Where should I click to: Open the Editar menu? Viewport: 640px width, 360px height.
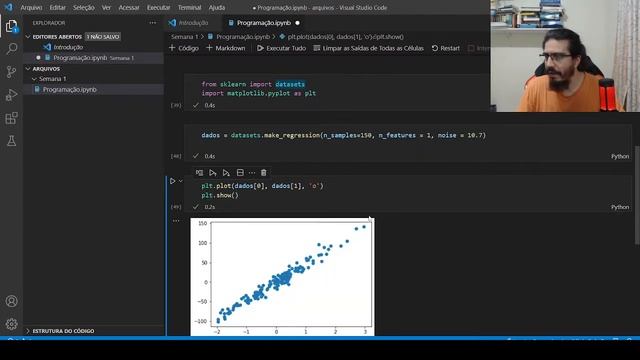point(58,7)
